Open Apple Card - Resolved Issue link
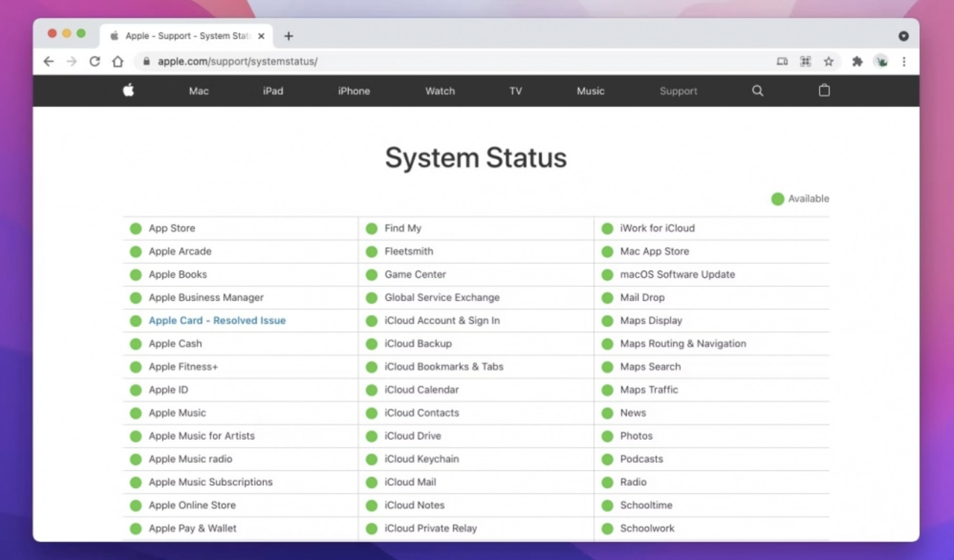This screenshot has width=954, height=560. click(x=217, y=320)
